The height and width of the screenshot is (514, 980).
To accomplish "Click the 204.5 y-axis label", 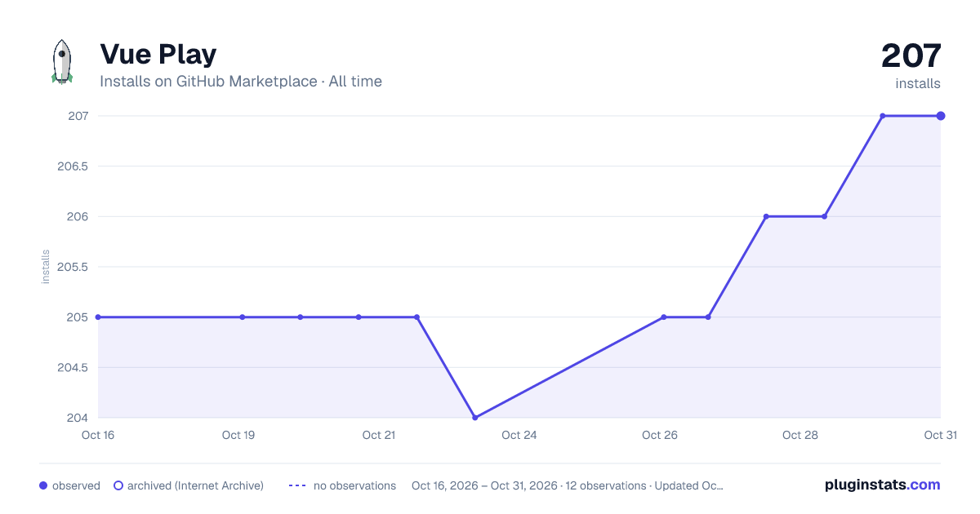I will pos(73,367).
